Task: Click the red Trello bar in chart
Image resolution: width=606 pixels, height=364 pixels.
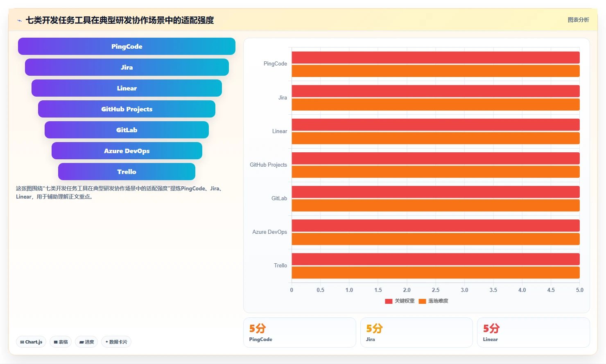Action: click(x=436, y=259)
